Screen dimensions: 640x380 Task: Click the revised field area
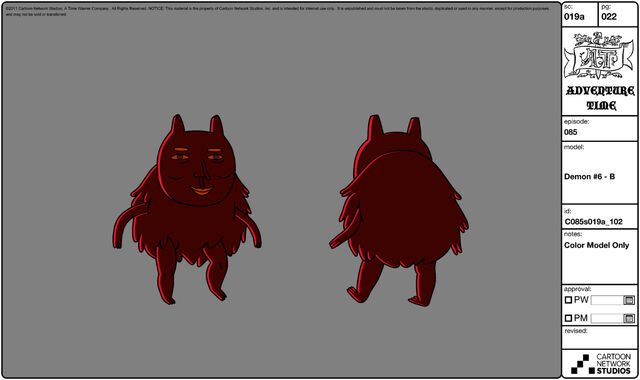[600, 338]
